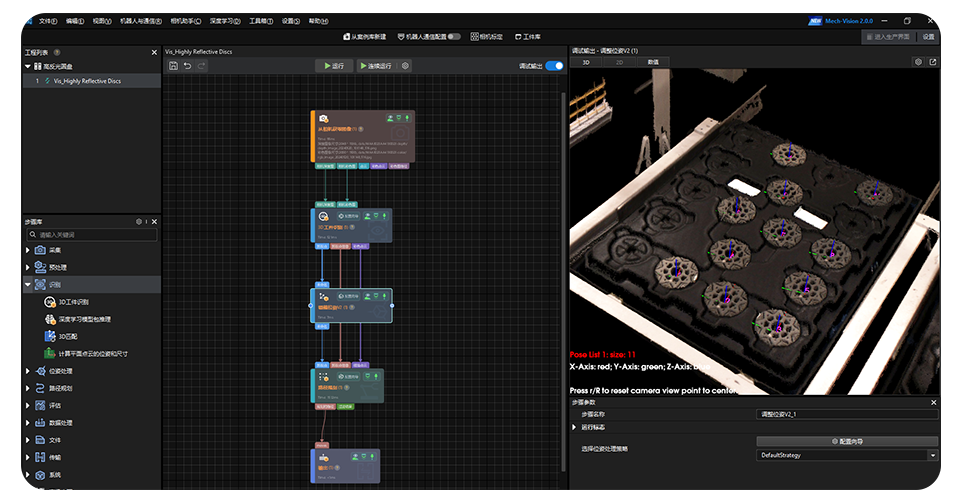Expand the 运行标志 parameter section

tap(574, 427)
